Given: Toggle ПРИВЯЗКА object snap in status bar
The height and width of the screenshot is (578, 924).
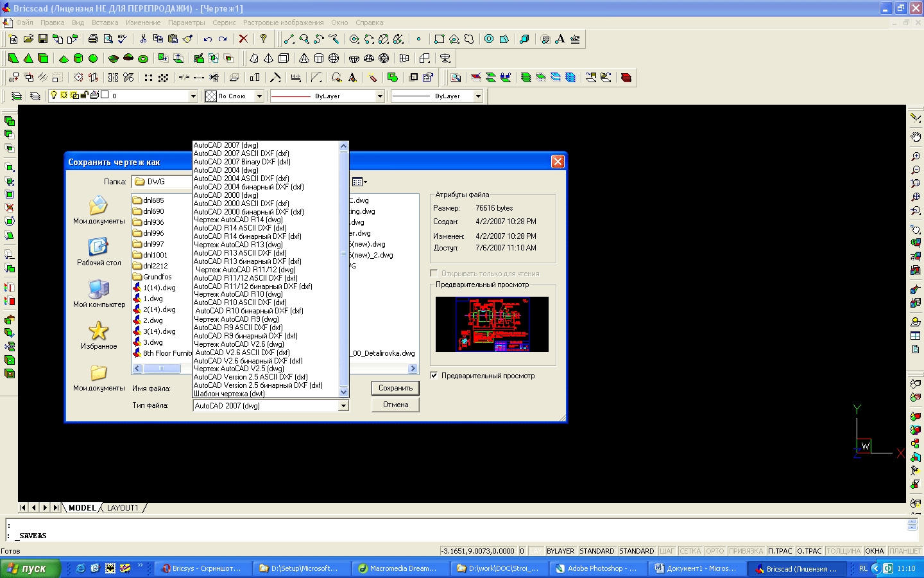Looking at the screenshot, I should pos(746,551).
